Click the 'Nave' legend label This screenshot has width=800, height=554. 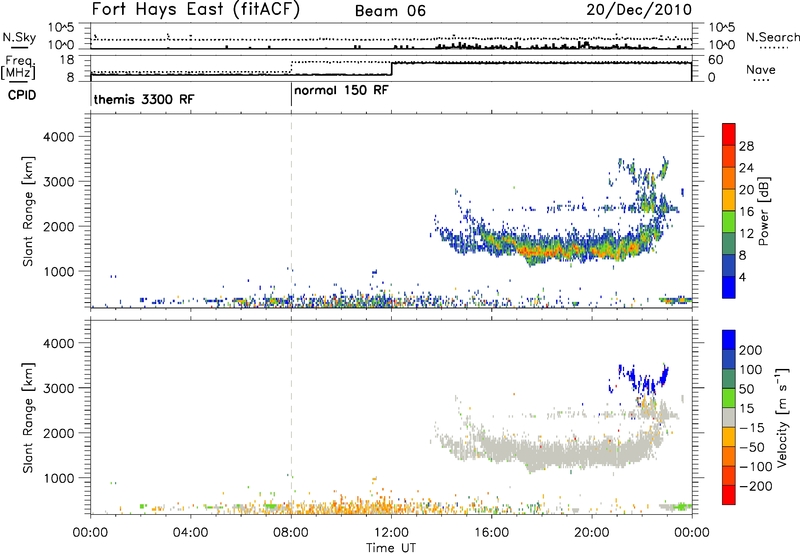click(x=761, y=70)
